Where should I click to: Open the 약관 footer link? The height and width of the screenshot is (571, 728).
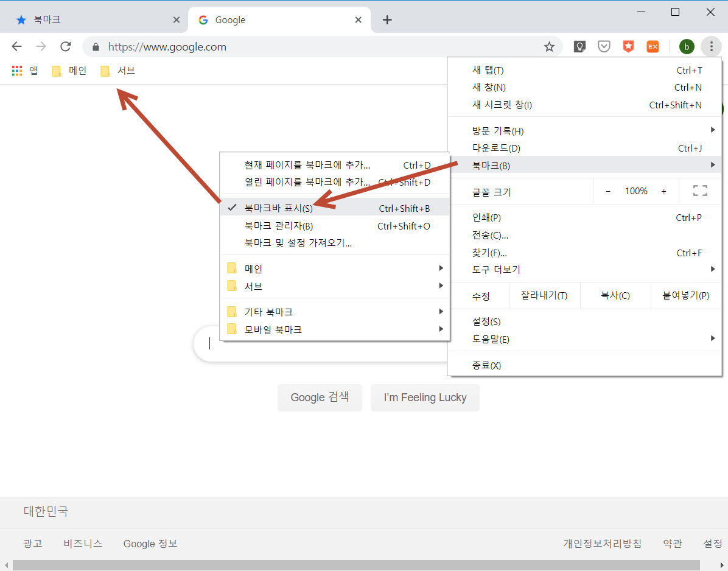672,543
